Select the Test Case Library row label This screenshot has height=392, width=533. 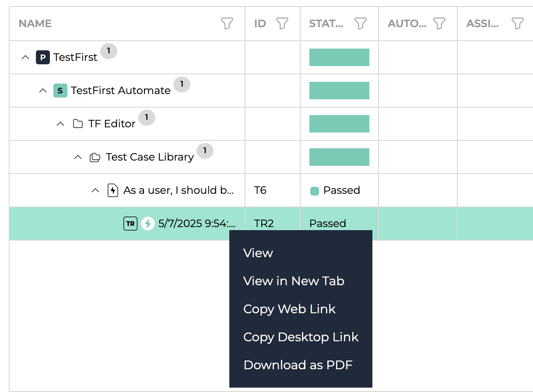click(150, 157)
